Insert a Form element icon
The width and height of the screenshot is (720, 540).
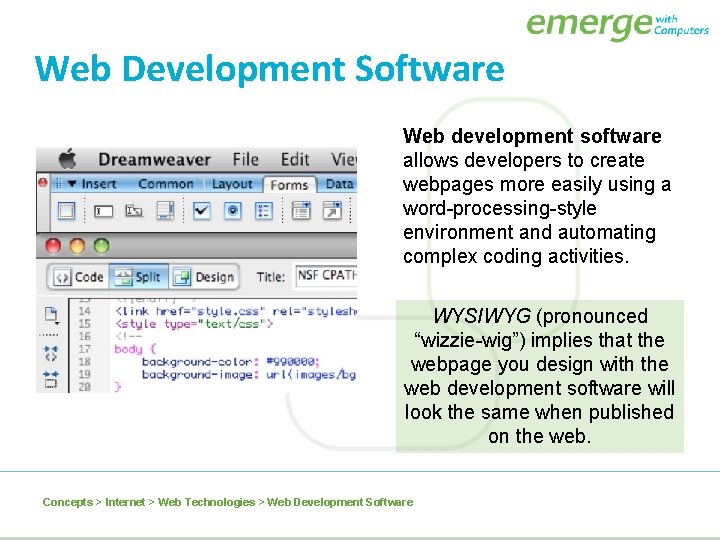[67, 211]
